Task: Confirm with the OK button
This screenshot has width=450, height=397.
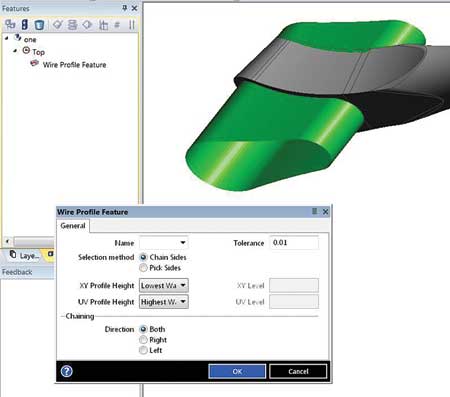Action: point(237,371)
